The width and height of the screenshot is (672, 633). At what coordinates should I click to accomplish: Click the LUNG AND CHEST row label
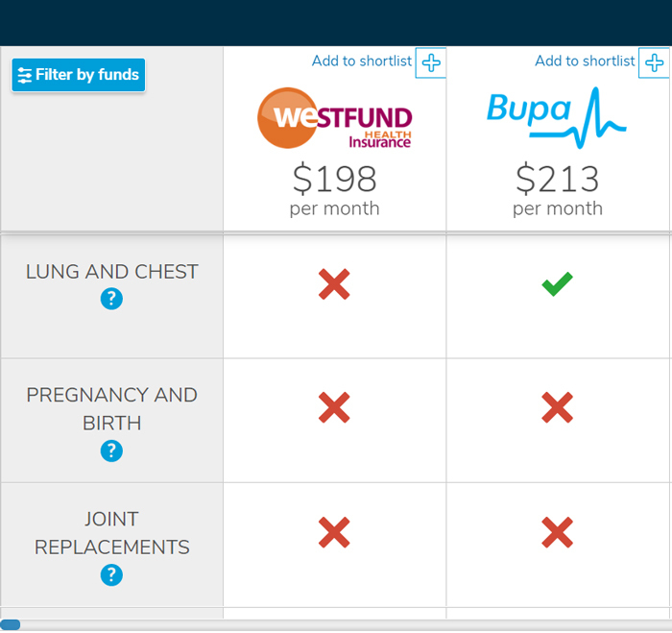[111, 272]
